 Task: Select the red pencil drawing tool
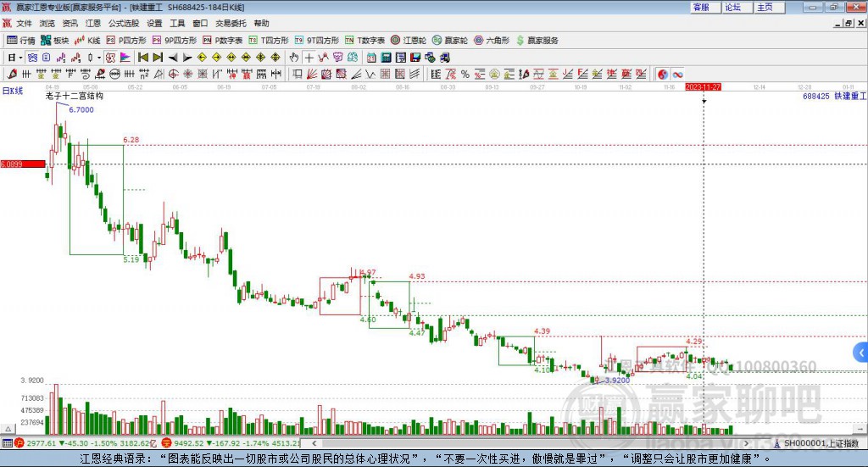click(12, 74)
